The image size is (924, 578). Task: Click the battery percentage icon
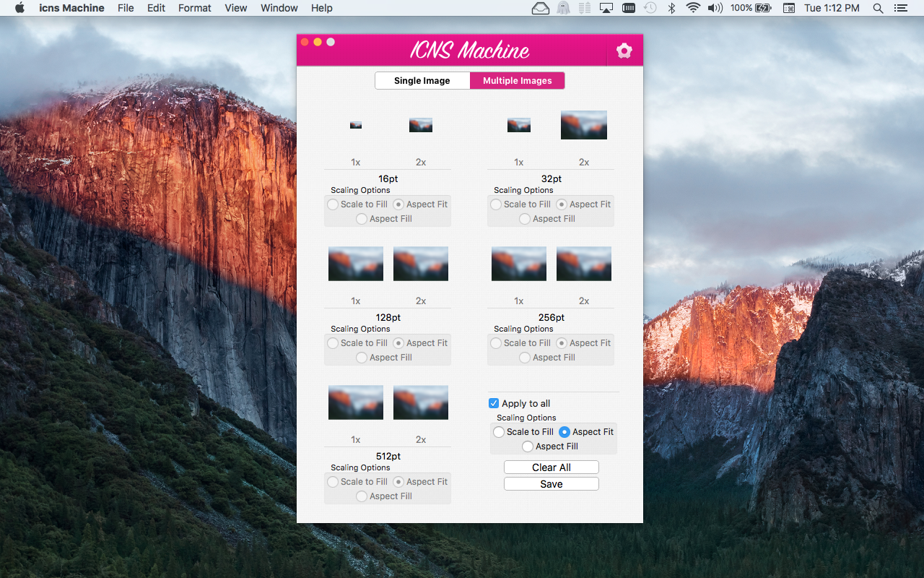747,8
